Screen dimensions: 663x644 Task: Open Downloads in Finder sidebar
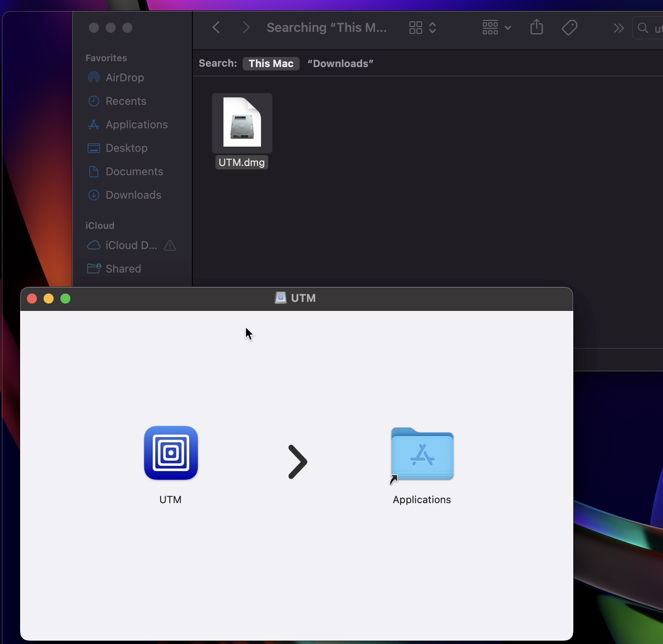click(133, 195)
